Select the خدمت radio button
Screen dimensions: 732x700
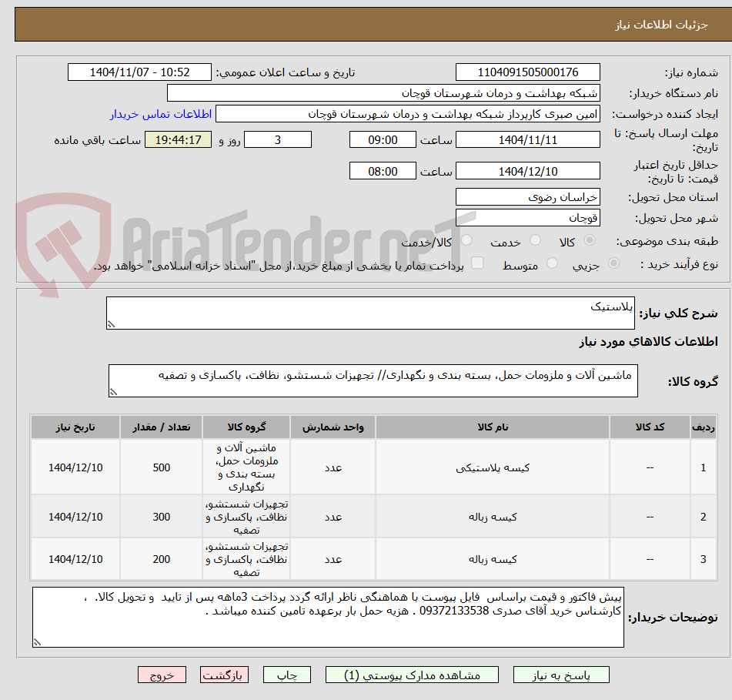(x=535, y=240)
